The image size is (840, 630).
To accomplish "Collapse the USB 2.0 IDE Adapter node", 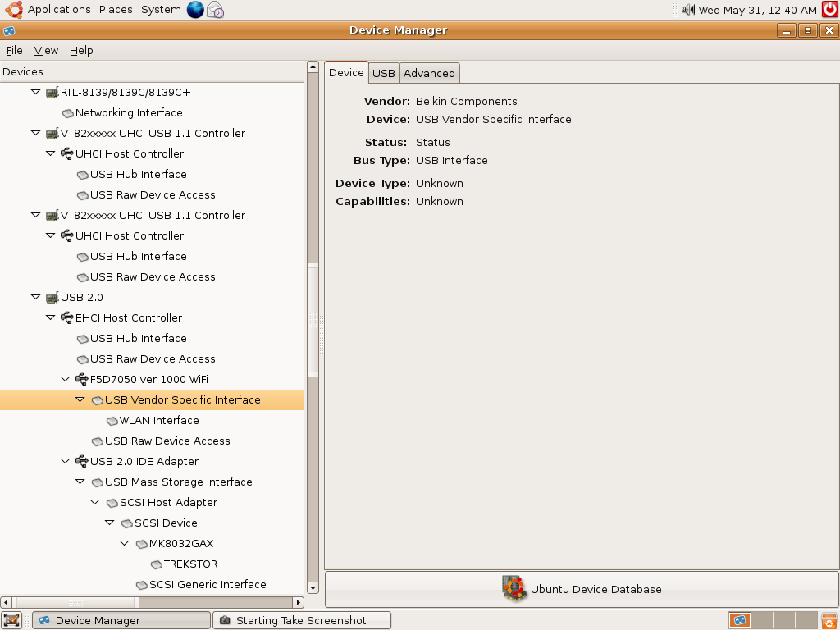I will [x=66, y=461].
